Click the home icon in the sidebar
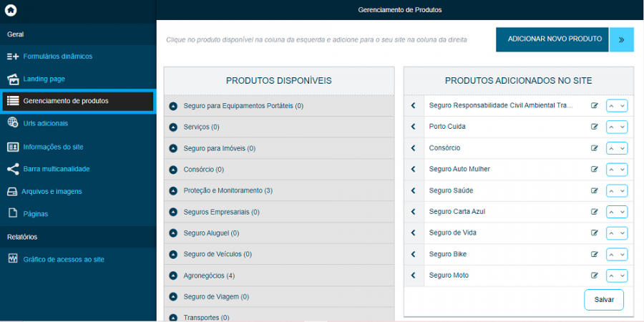 coord(11,10)
